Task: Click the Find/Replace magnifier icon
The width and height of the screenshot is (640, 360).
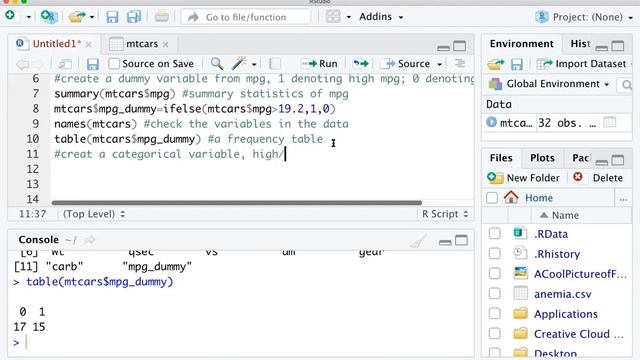Action: pyautogui.click(x=217, y=64)
